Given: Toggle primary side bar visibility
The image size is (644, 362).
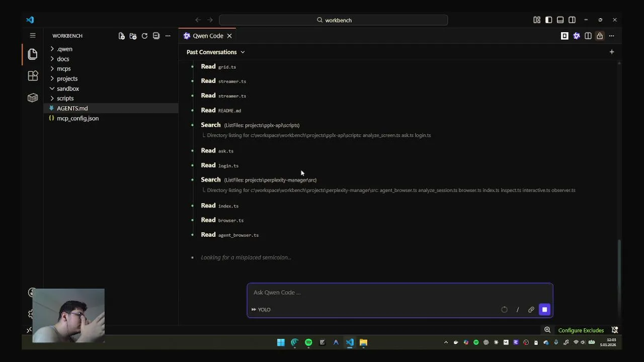Looking at the screenshot, I should tap(548, 20).
